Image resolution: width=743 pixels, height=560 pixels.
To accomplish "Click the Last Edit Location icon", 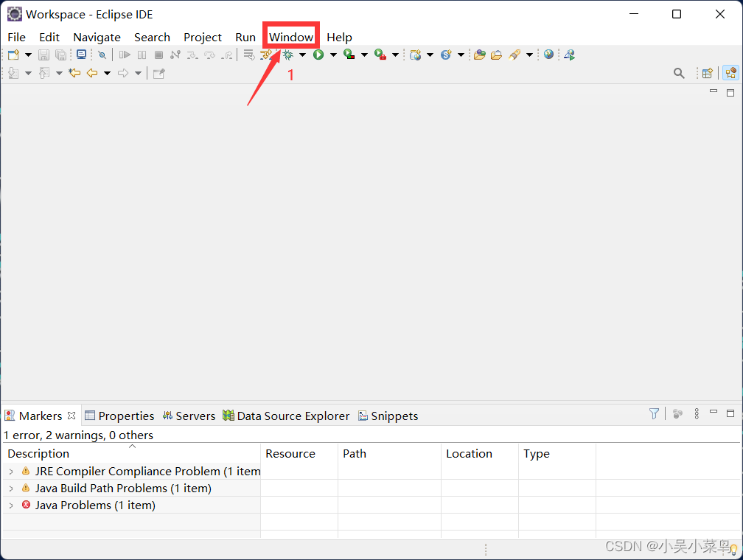I will pos(74,73).
